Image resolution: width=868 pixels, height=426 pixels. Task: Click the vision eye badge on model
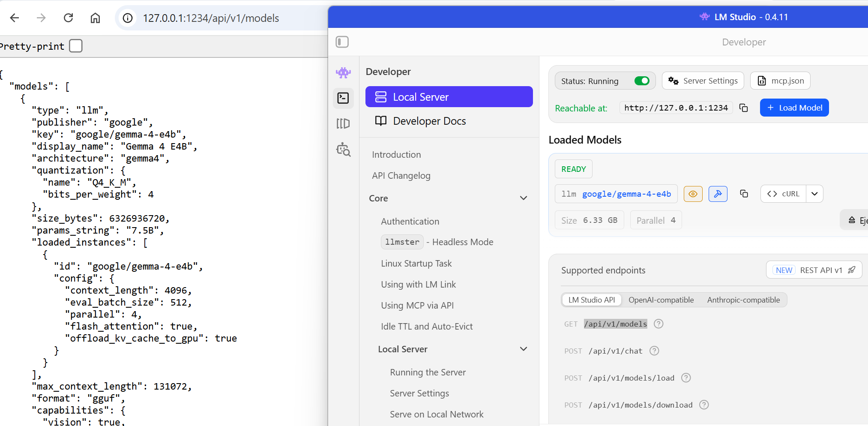693,194
